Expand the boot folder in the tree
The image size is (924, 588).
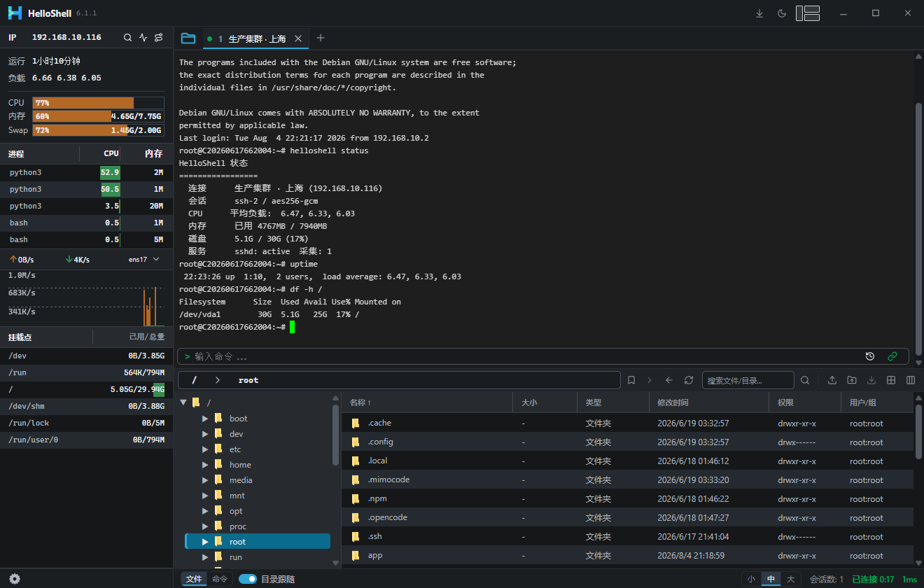pyautogui.click(x=205, y=419)
